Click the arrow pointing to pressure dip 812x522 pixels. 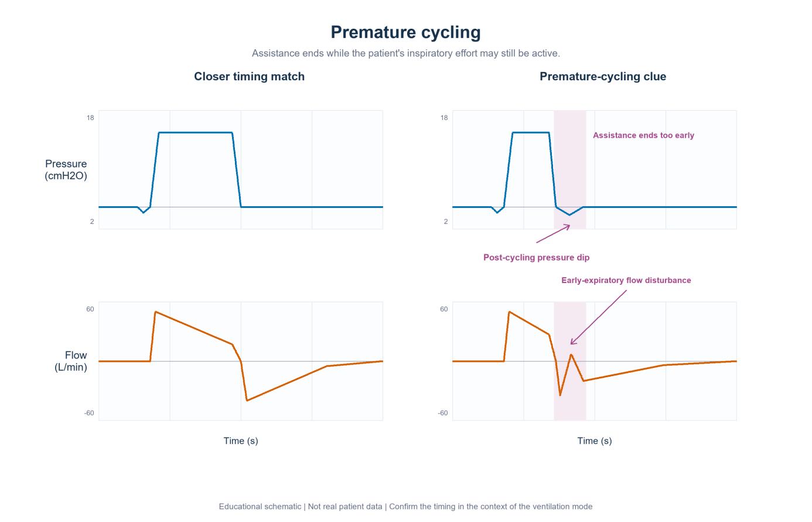(553, 234)
